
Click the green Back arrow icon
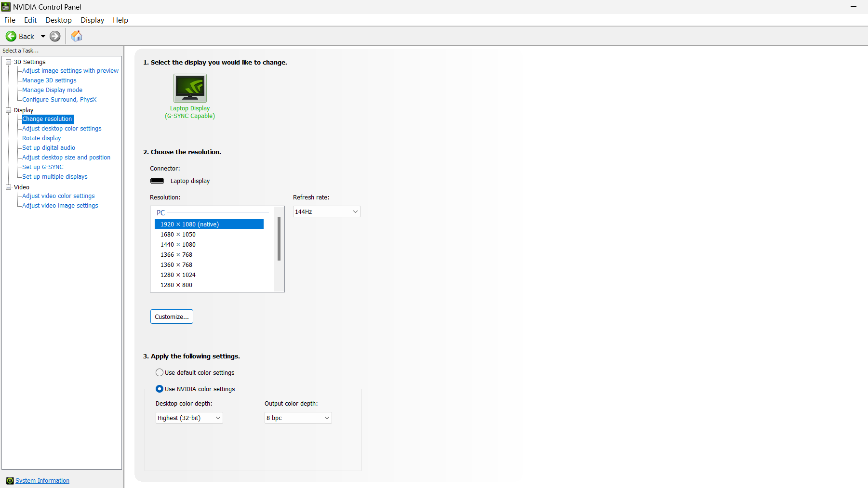[11, 36]
